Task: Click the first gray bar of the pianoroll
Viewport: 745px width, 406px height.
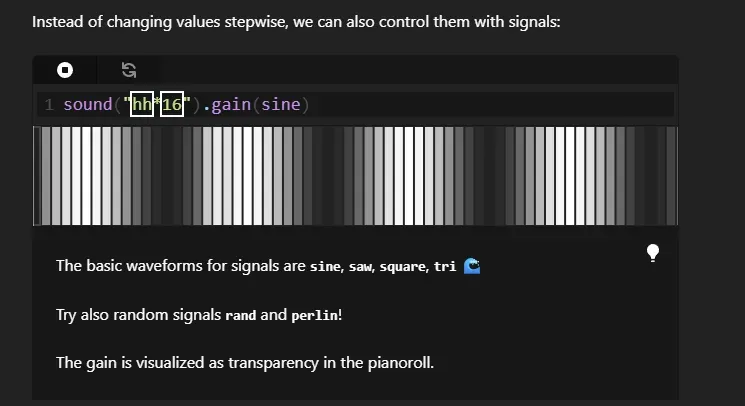Action: [x=46, y=176]
